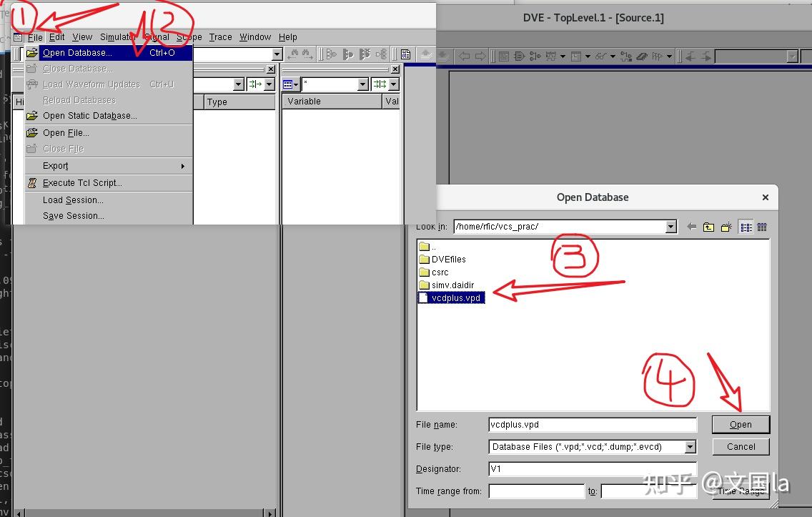The height and width of the screenshot is (517, 812).
Task: Close the Open Database dialog
Action: pos(766,197)
